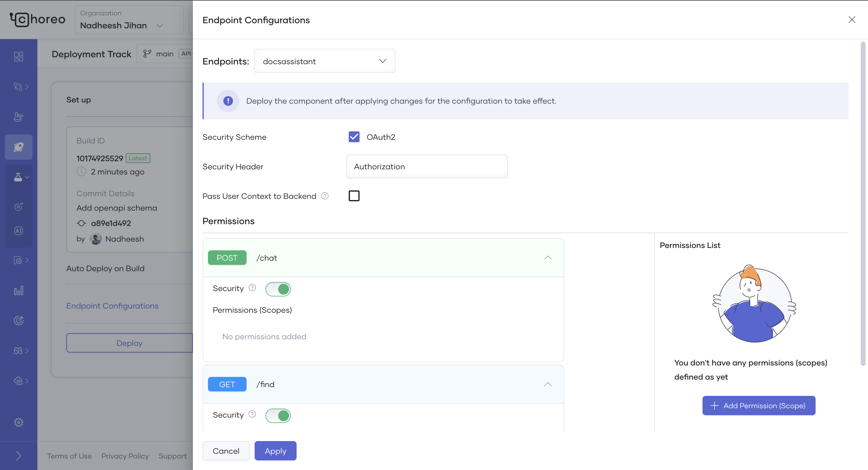The height and width of the screenshot is (470, 868).
Task: Click Nadheesh's avatar in commit details
Action: click(x=96, y=239)
